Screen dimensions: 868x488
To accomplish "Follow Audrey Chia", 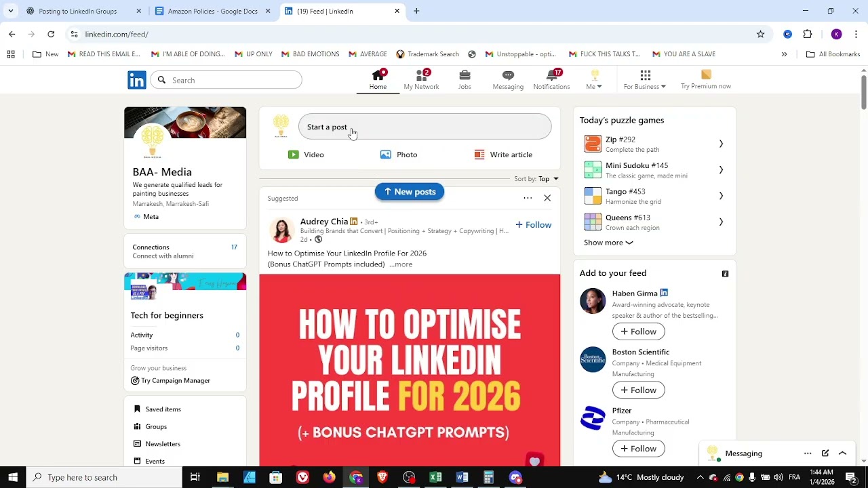I will click(534, 224).
